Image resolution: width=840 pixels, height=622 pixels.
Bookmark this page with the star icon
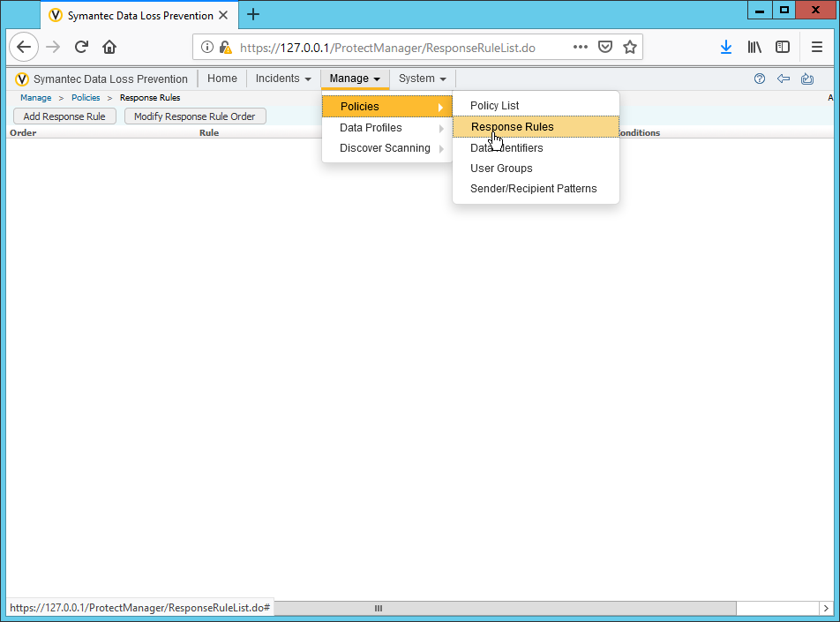tap(630, 47)
